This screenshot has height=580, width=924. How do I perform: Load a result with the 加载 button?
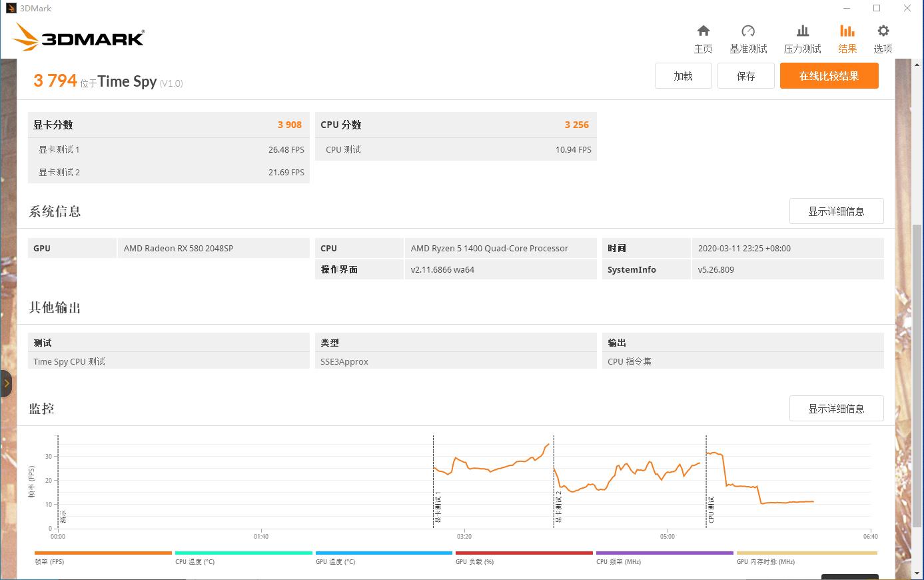click(683, 75)
